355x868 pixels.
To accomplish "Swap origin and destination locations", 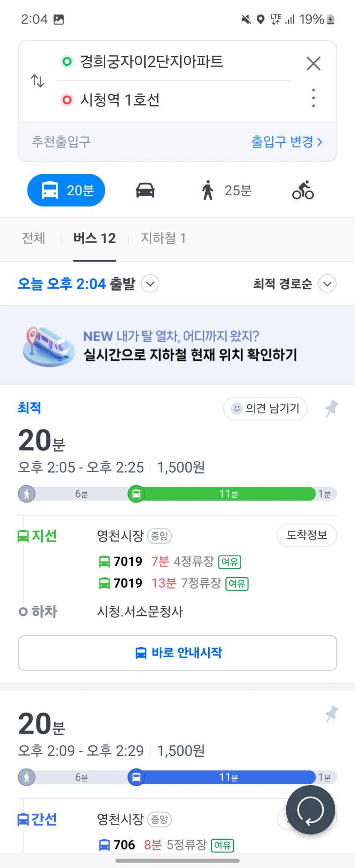I will pyautogui.click(x=38, y=81).
